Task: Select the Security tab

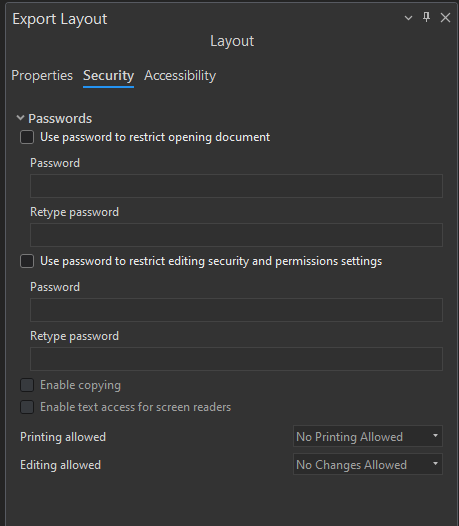Action: point(108,75)
